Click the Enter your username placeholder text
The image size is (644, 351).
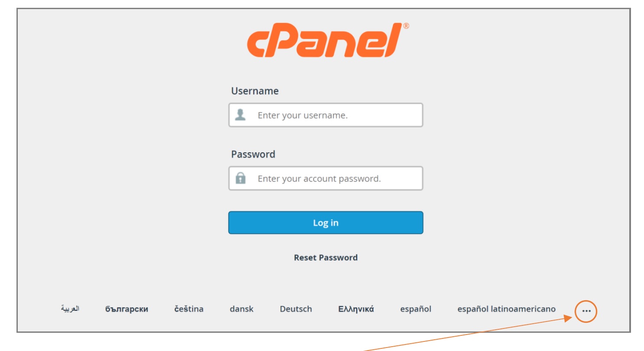pyautogui.click(x=303, y=115)
